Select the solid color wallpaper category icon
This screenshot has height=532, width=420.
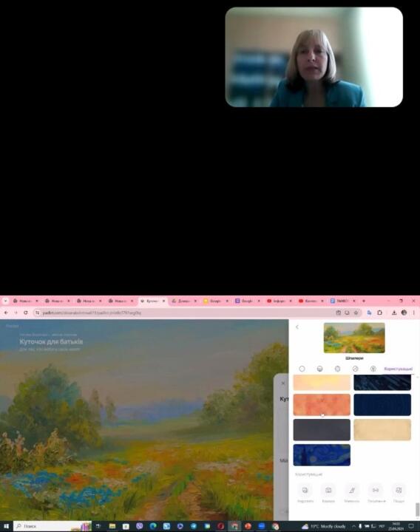tap(302, 369)
